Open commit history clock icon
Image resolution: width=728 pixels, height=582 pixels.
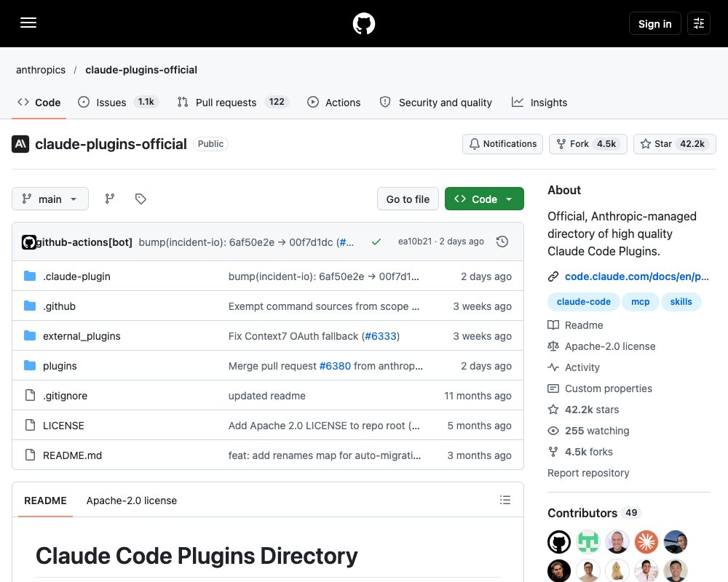pos(502,242)
